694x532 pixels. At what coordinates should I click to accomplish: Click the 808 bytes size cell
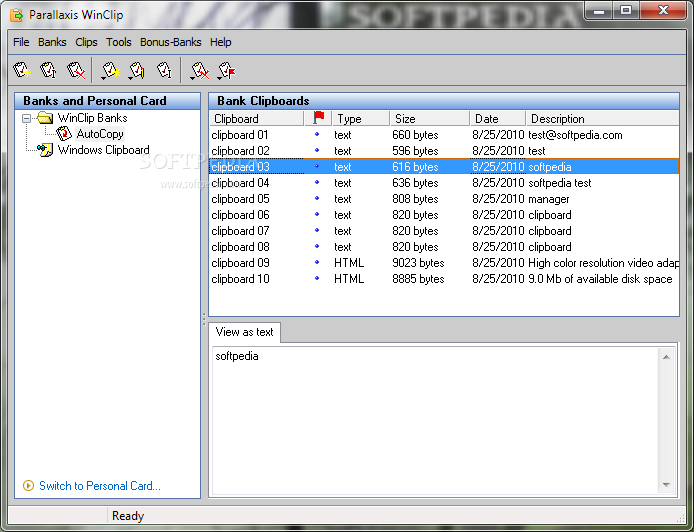pyautogui.click(x=415, y=198)
